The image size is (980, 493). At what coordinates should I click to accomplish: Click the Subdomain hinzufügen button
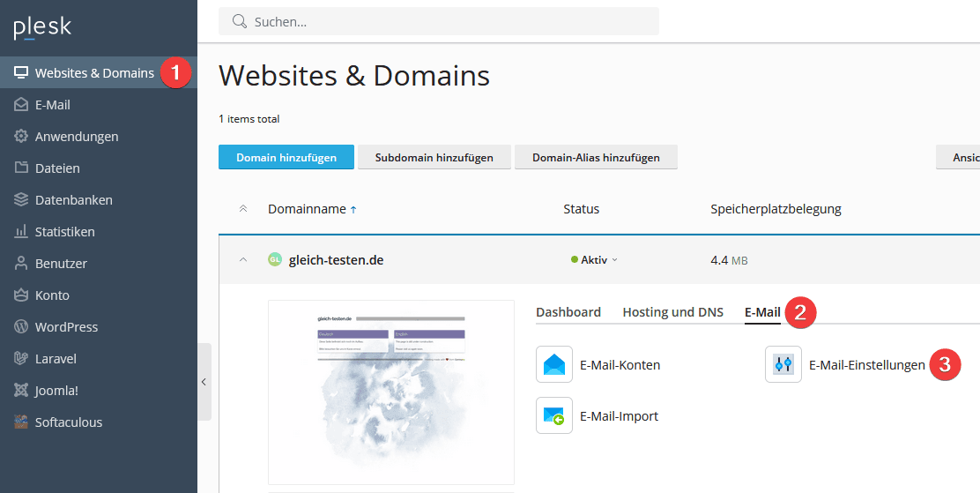click(434, 158)
